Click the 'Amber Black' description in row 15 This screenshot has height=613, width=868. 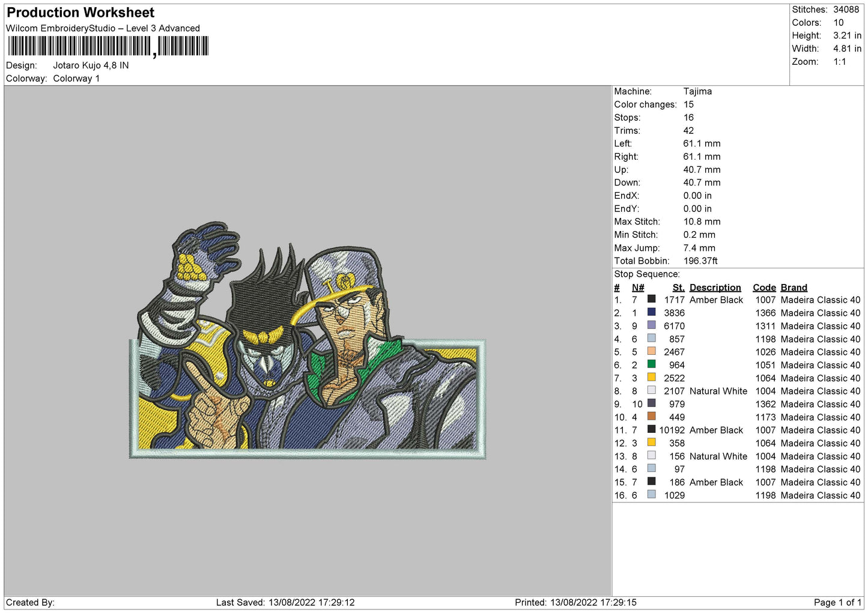click(x=717, y=482)
